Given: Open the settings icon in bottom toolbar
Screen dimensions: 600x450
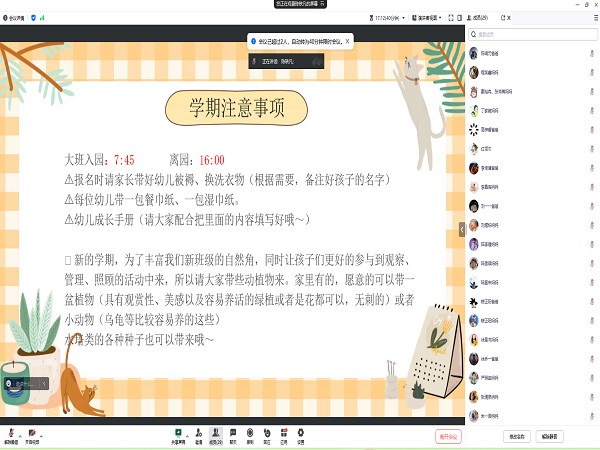Looking at the screenshot, I should tap(301, 434).
